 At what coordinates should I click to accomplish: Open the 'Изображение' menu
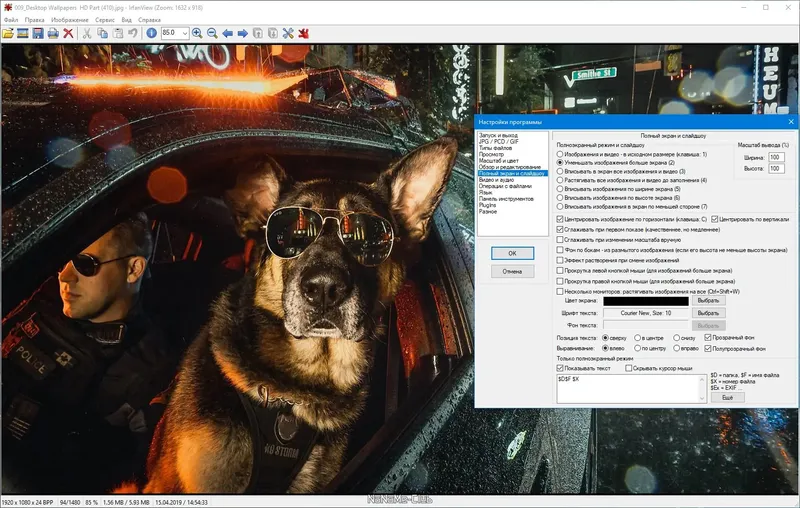pos(70,20)
